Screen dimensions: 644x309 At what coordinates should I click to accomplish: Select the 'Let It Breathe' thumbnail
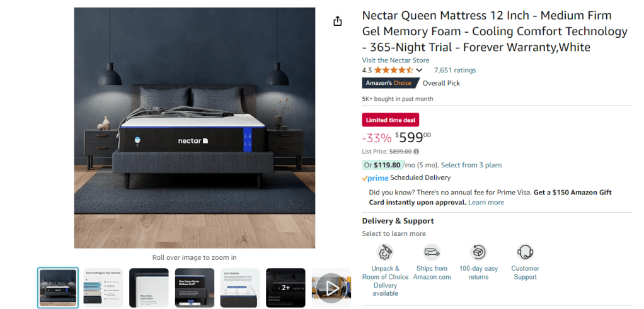point(240,288)
